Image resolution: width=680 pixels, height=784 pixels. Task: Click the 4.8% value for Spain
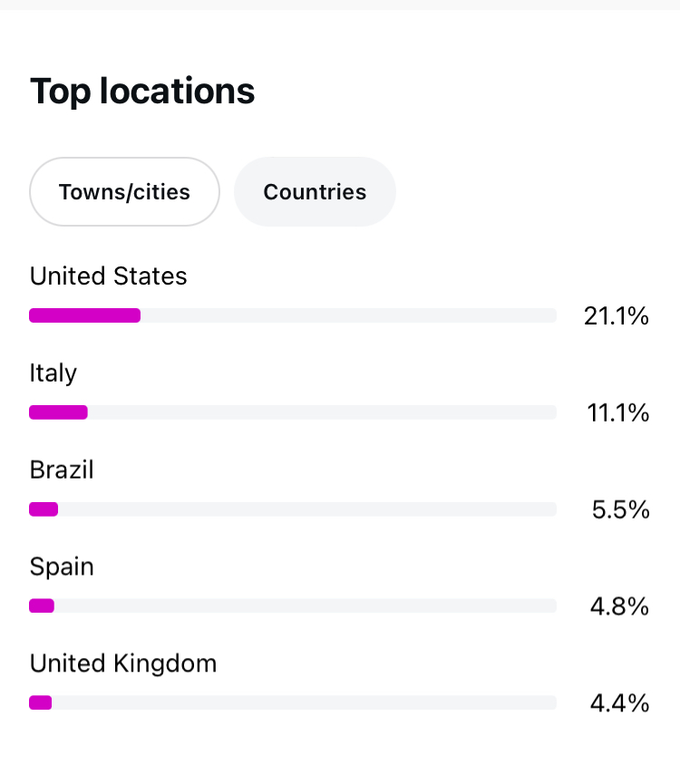click(x=619, y=606)
